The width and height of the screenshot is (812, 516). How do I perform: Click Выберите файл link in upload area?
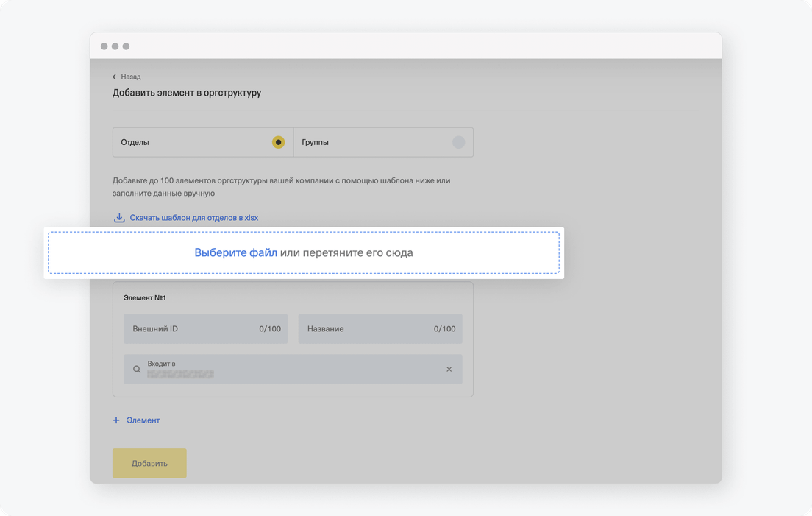[x=235, y=252]
